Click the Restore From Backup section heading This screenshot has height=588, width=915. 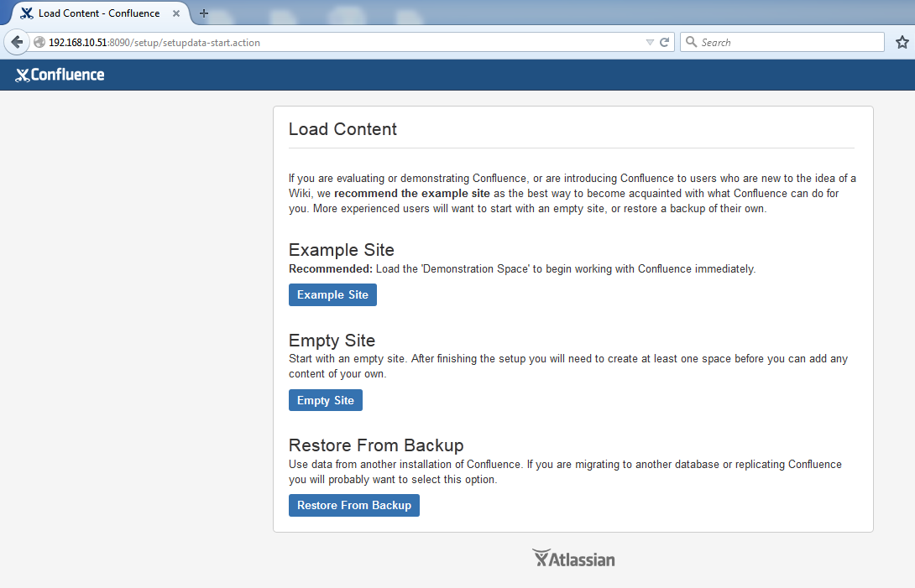[375, 445]
